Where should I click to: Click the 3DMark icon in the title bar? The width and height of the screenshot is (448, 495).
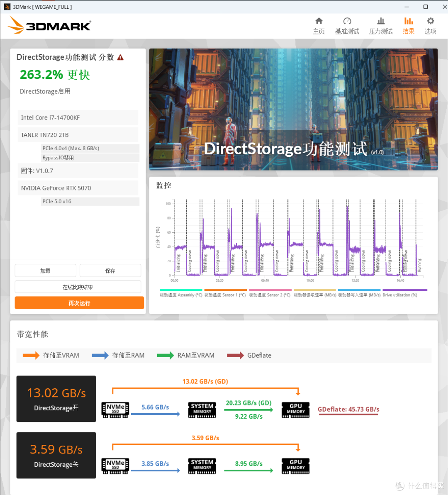coord(7,7)
